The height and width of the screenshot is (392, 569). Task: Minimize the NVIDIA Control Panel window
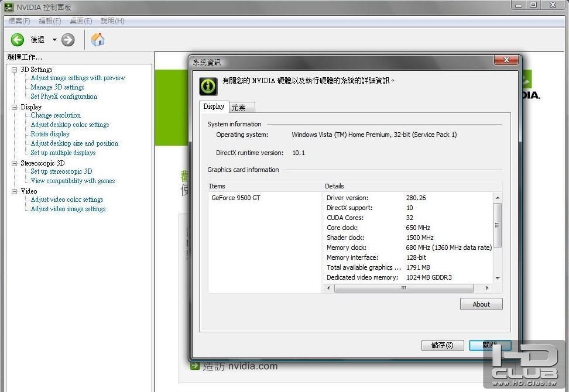pyautogui.click(x=519, y=5)
